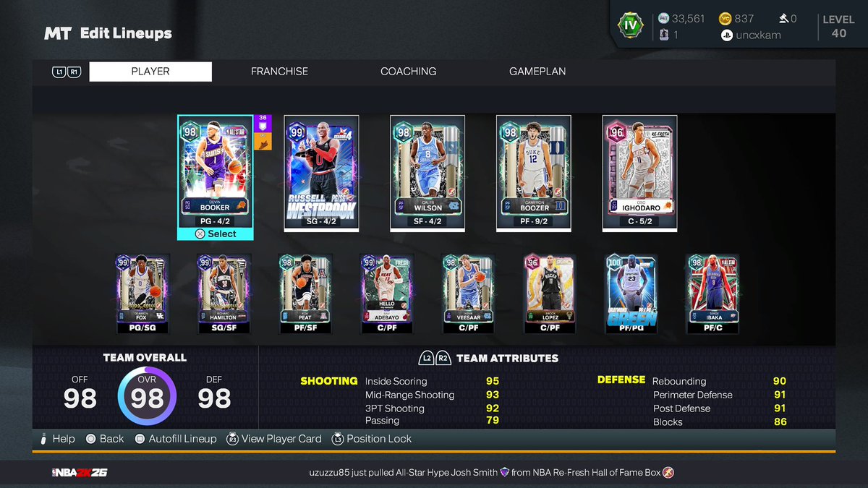
Task: Pick the Veesaar C/PF bench card
Action: tap(469, 294)
